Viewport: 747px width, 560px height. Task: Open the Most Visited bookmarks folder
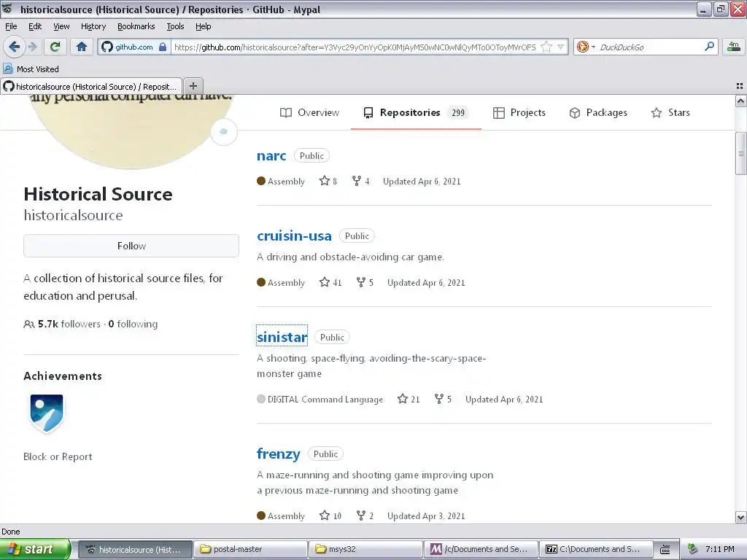(31, 69)
